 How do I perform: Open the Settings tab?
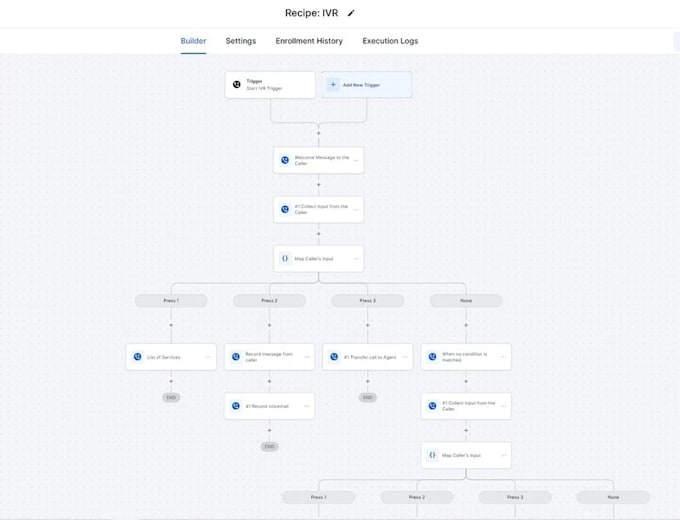tap(241, 41)
